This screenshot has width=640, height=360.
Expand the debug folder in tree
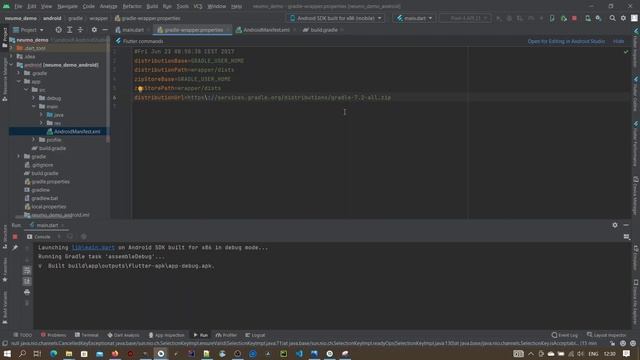[x=34, y=98]
